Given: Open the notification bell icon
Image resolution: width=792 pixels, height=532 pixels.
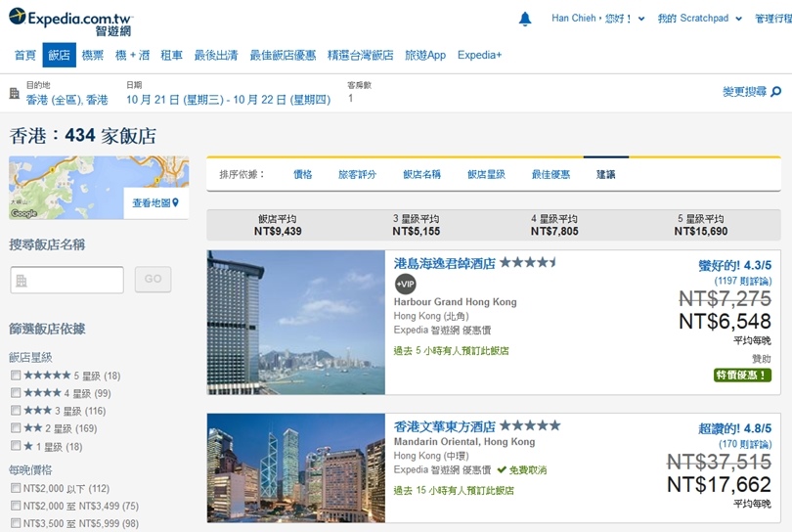Looking at the screenshot, I should pyautogui.click(x=525, y=19).
